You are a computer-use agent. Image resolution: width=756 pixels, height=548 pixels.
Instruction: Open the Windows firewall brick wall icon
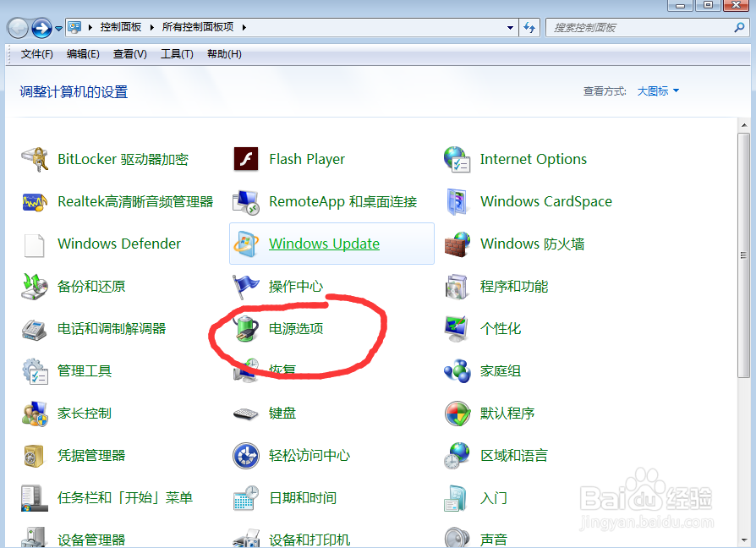457,244
